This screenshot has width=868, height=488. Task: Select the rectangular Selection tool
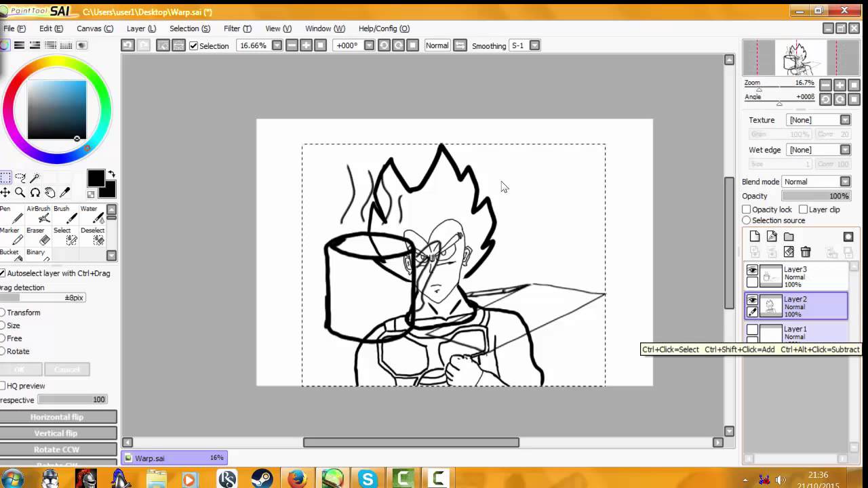(x=5, y=178)
